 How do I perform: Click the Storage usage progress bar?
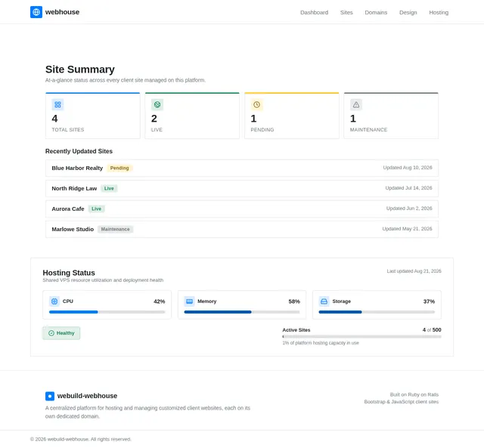coord(377,312)
